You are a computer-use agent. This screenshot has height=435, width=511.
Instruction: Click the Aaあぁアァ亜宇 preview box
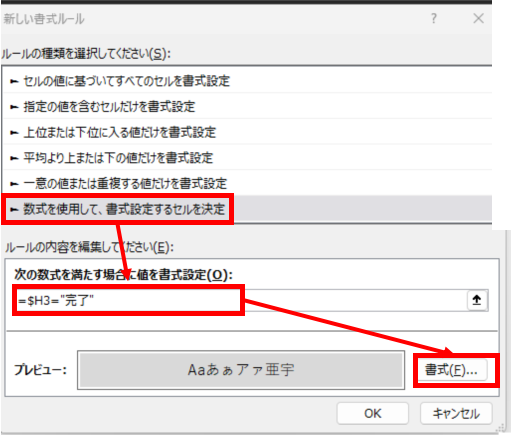click(241, 370)
